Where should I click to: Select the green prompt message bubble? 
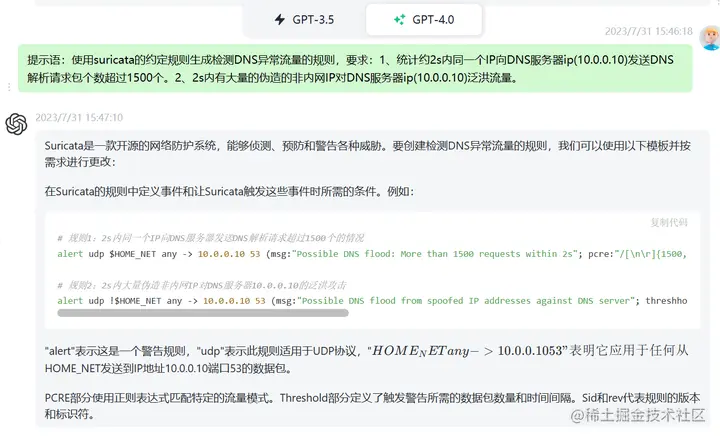355,68
